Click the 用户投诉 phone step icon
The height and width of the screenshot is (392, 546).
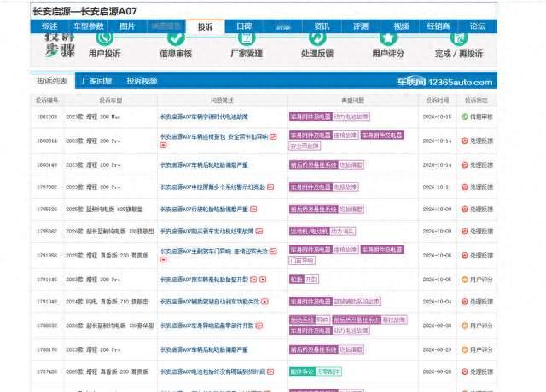point(104,37)
